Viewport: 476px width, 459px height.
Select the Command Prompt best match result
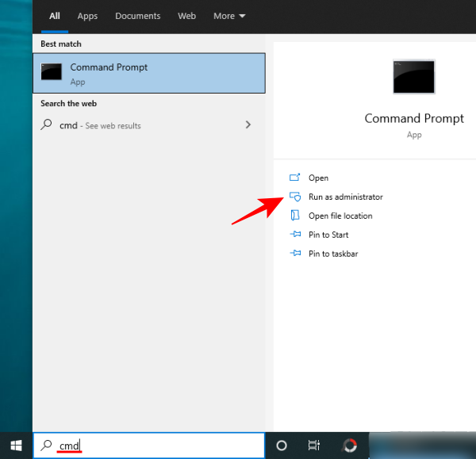point(149,73)
